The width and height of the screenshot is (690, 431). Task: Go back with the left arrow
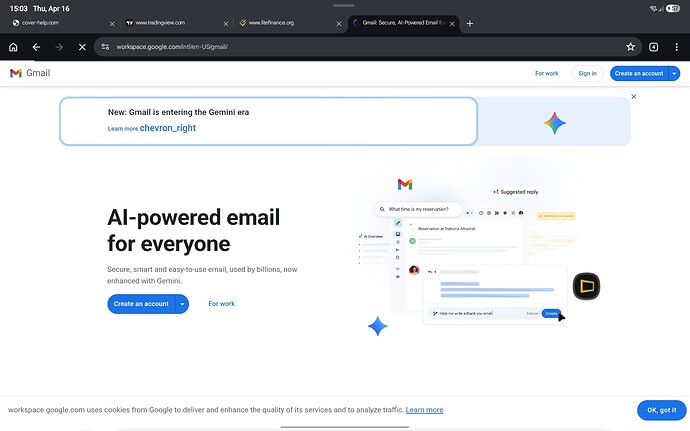(36, 47)
